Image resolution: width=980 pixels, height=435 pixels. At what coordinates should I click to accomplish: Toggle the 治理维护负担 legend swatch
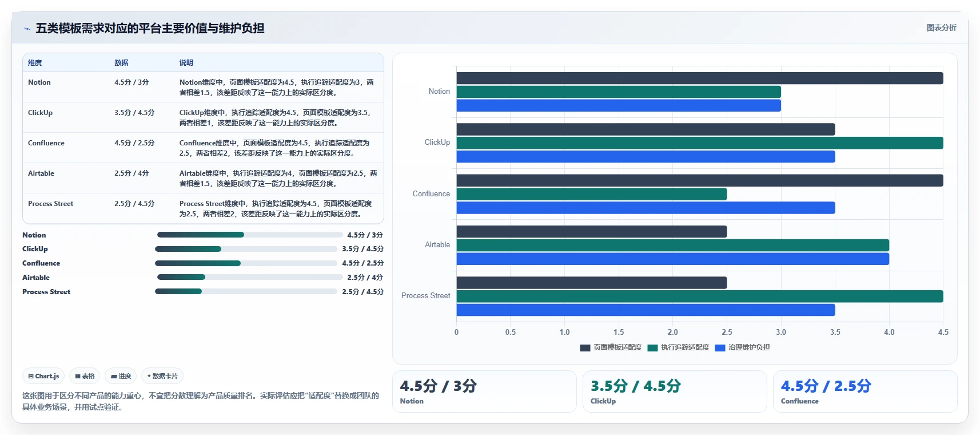click(720, 347)
